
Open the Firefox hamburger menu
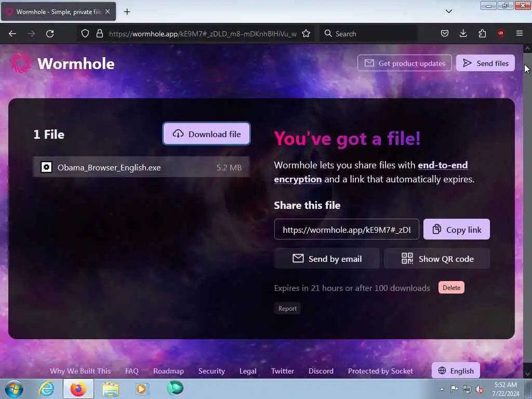(x=520, y=34)
